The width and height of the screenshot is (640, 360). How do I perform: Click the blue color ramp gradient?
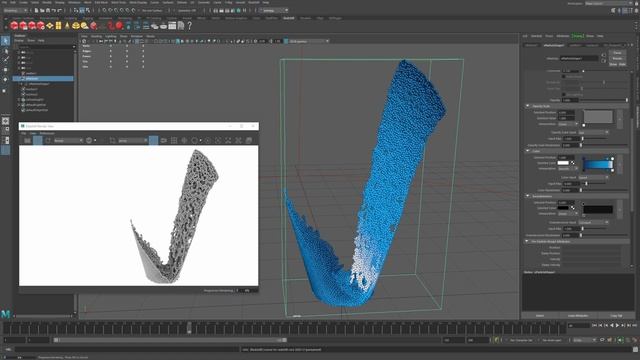(598, 164)
